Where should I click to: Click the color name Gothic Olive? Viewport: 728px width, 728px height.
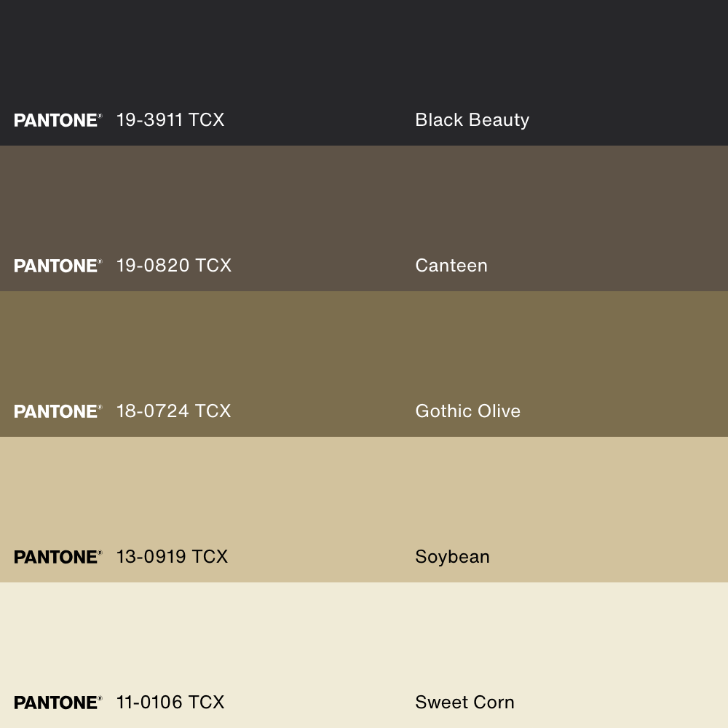tap(468, 411)
